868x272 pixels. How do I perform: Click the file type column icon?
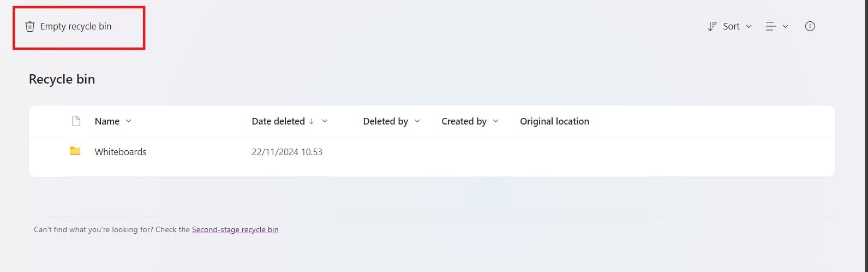click(x=76, y=121)
